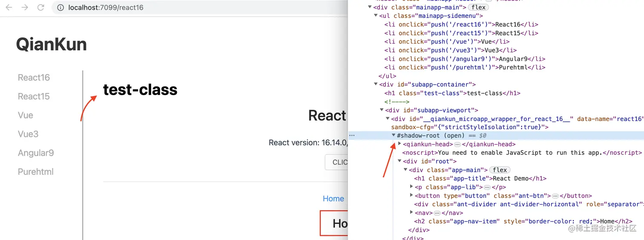
Task: Select the li push('/purehtml') DOM line
Action: coord(465,67)
